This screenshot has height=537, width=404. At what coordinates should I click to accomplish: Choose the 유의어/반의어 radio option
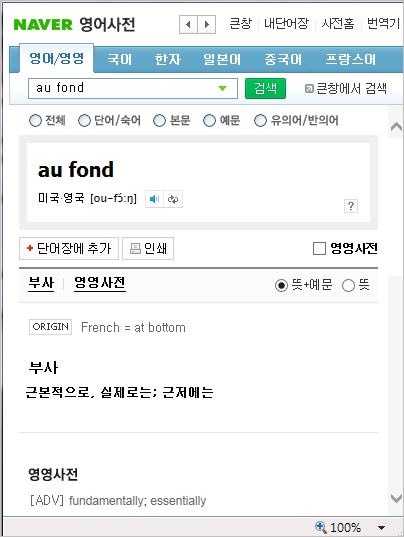[260, 121]
